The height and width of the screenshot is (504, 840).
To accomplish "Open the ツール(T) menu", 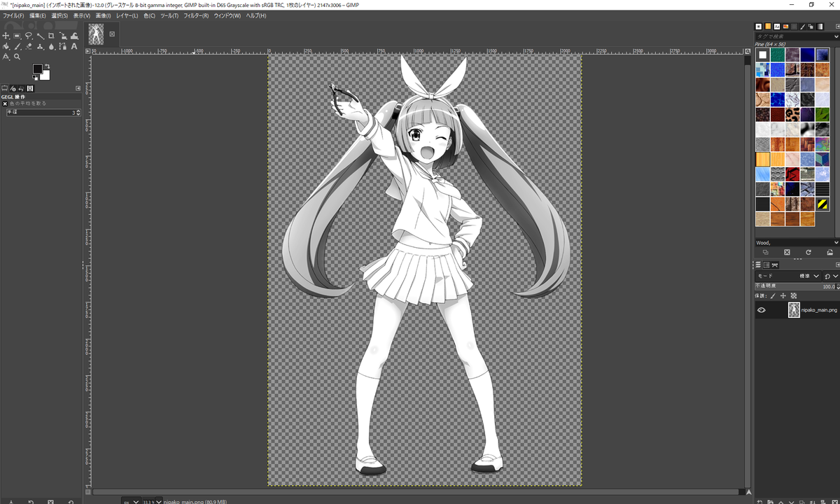I will pyautogui.click(x=169, y=15).
